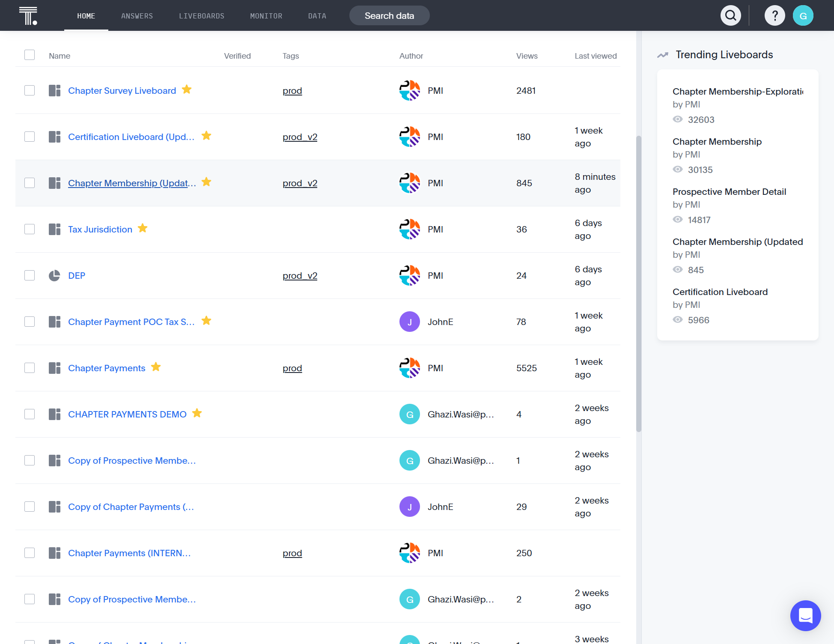
Task: Click Ghazi.Wasi avatar in CHAPTER PAYMENTS DEMO row
Action: (x=410, y=414)
